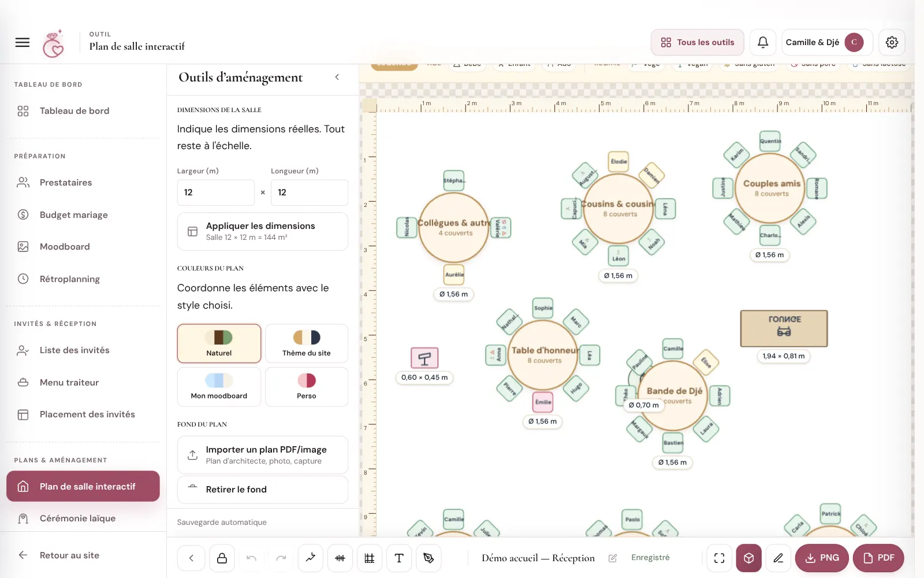Screen dimensions: 924x578
Task: Select the Collègues & autres table
Action: [454, 227]
